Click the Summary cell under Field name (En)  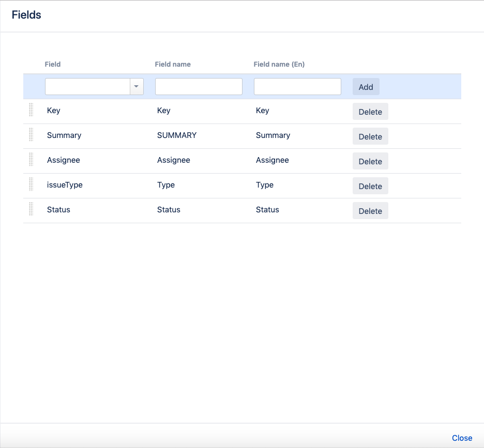pos(273,135)
